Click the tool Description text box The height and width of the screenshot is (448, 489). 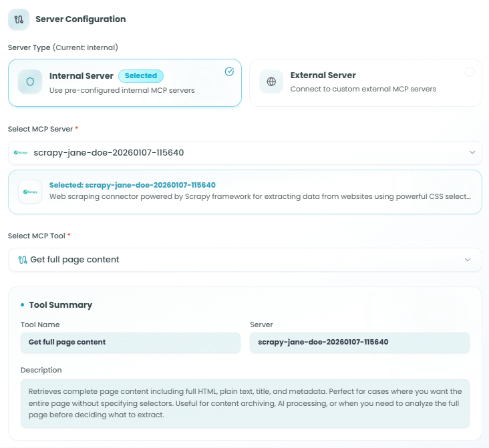(244, 403)
